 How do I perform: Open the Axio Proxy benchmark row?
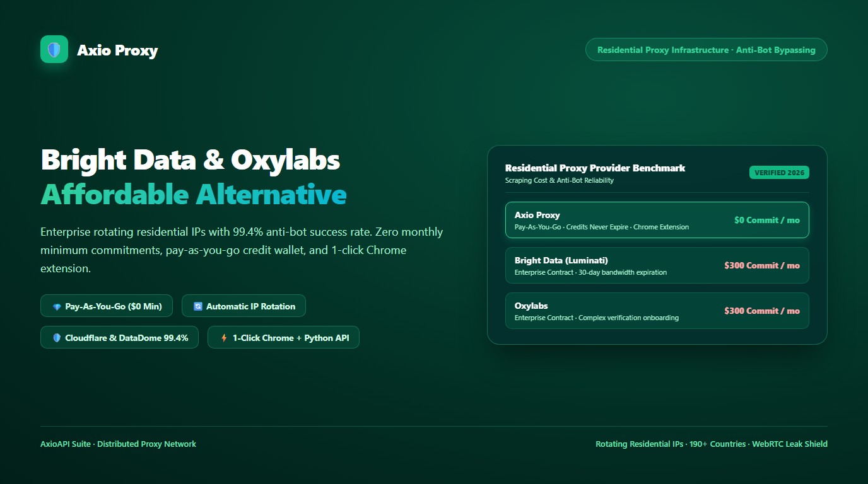click(657, 220)
